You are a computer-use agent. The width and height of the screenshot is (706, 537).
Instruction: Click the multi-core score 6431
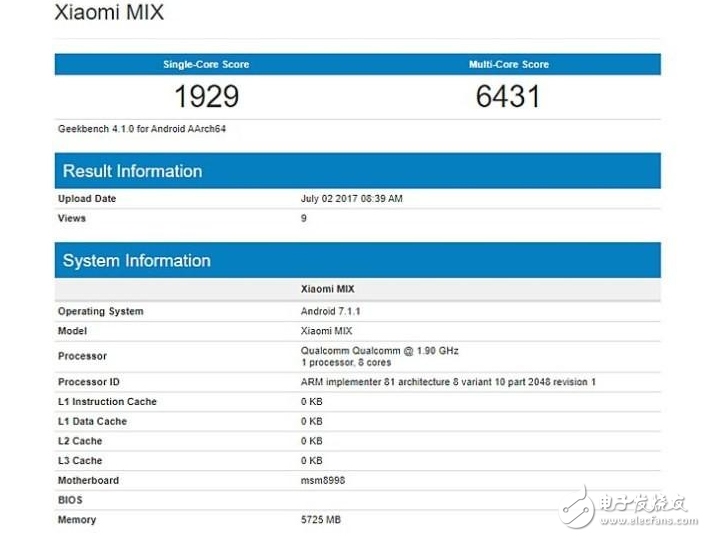(x=508, y=96)
